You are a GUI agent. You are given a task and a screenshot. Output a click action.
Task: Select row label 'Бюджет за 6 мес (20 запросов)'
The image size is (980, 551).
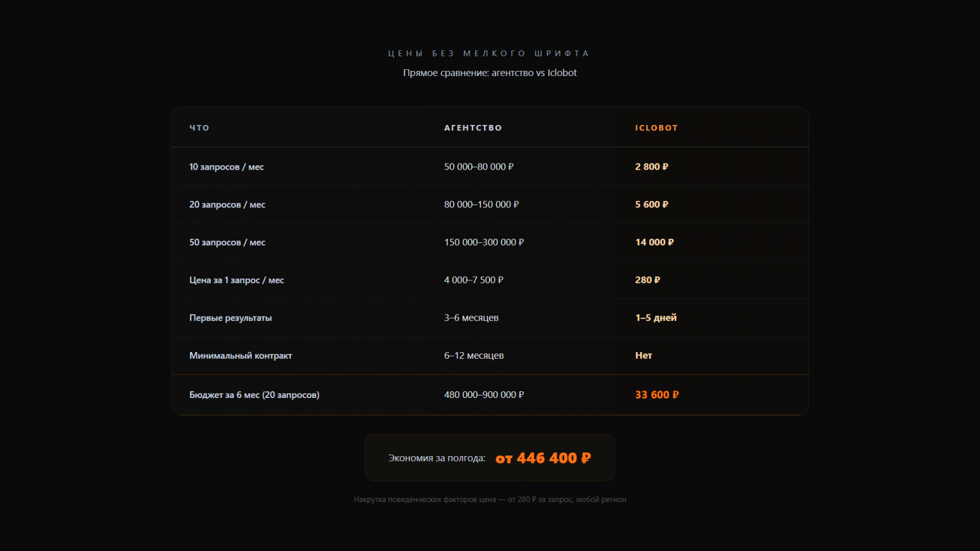(254, 395)
